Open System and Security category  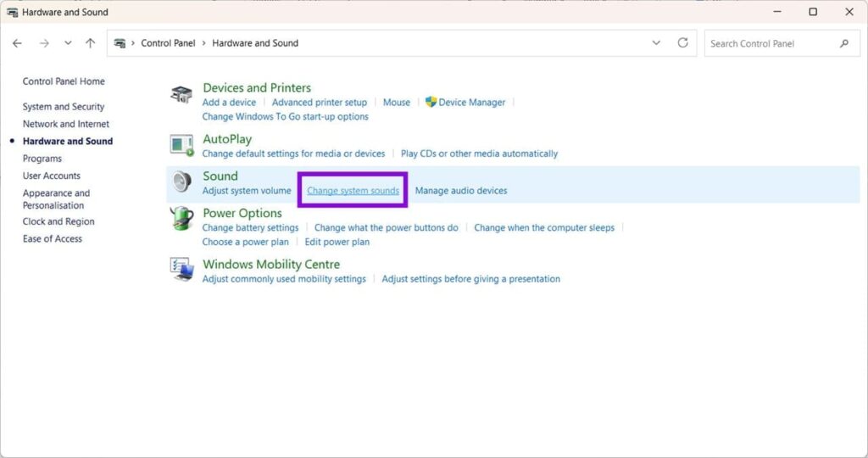[x=63, y=106]
